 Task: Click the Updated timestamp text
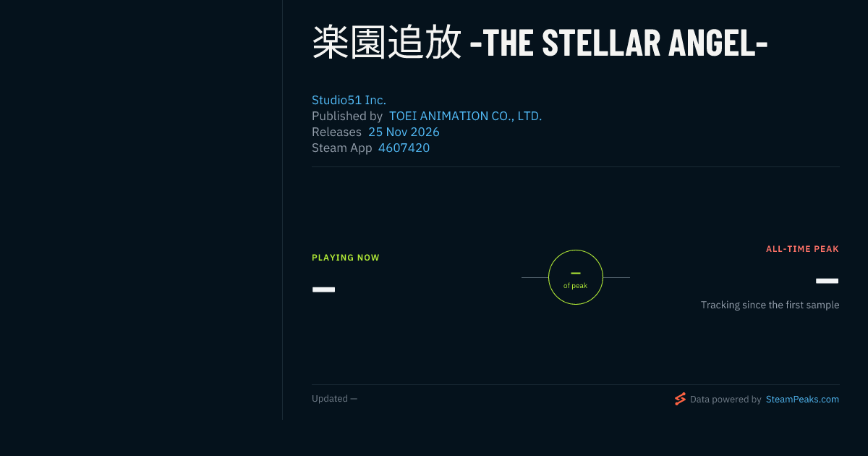(x=334, y=399)
